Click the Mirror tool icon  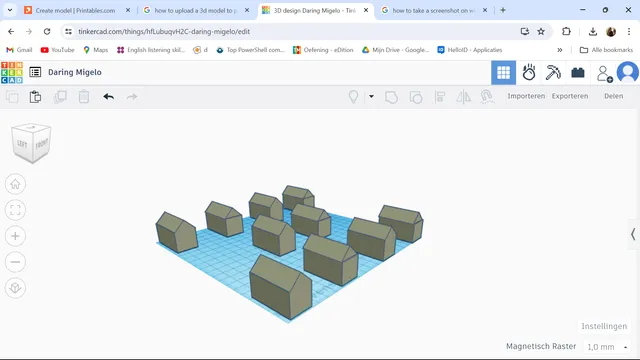(463, 97)
